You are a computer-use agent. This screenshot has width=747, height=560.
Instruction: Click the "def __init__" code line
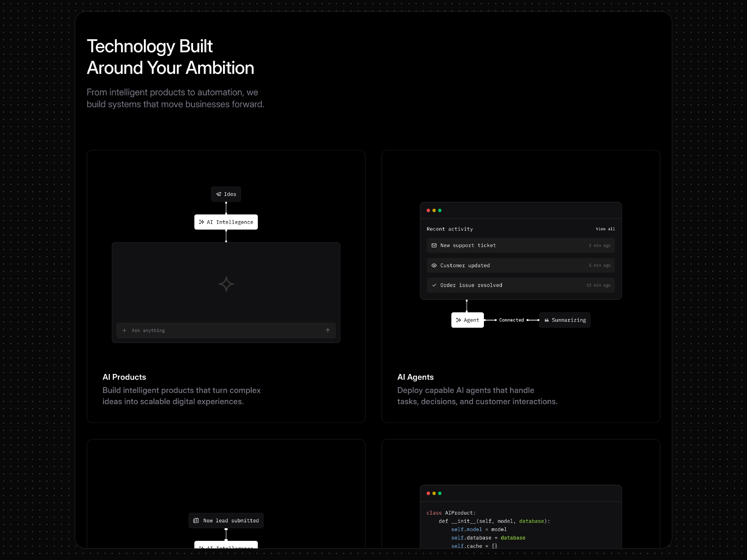(494, 521)
